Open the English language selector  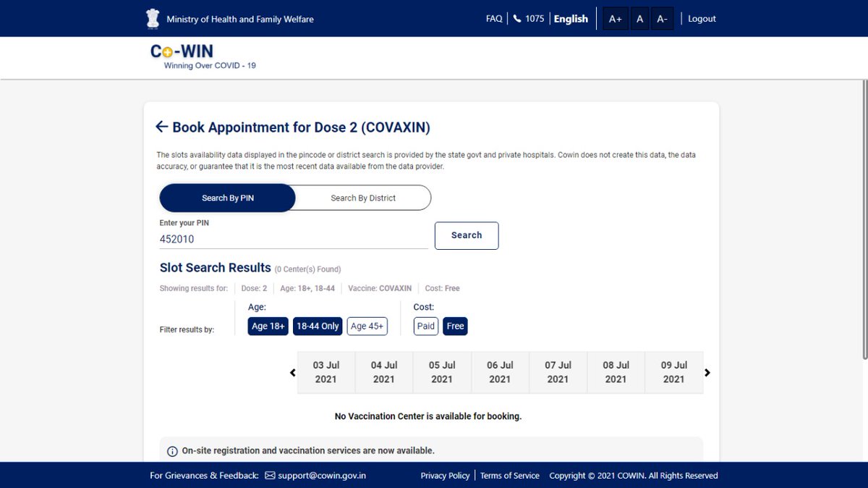coord(571,19)
